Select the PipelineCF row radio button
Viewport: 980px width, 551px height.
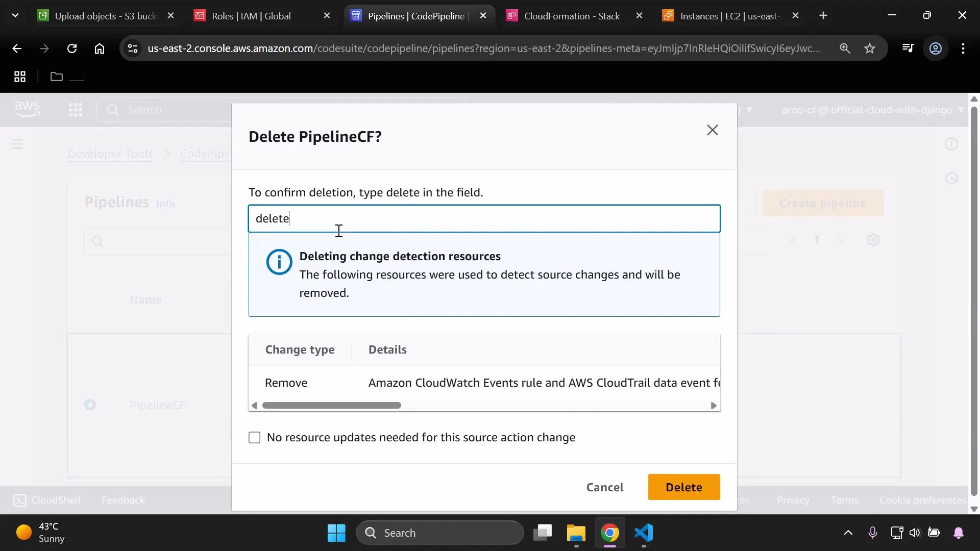click(x=90, y=405)
